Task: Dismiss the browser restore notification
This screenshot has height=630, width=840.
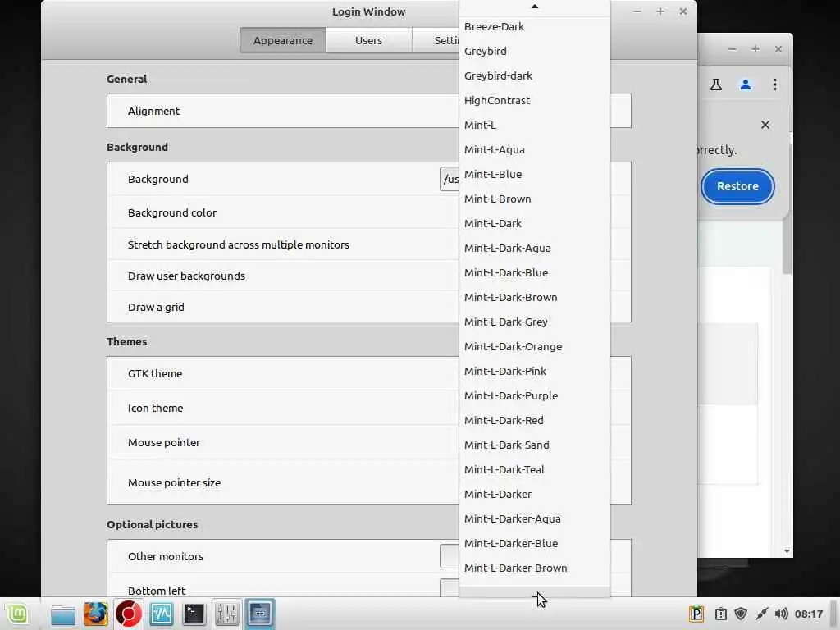Action: pyautogui.click(x=765, y=125)
